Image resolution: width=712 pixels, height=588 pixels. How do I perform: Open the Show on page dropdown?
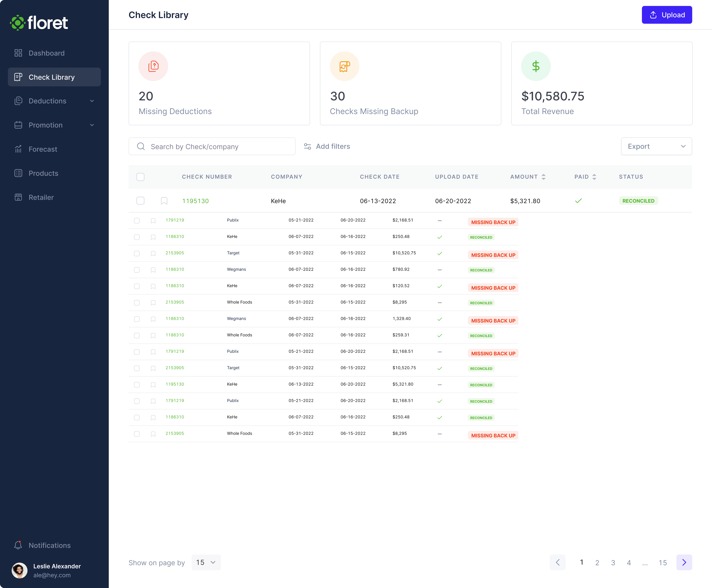(x=206, y=562)
